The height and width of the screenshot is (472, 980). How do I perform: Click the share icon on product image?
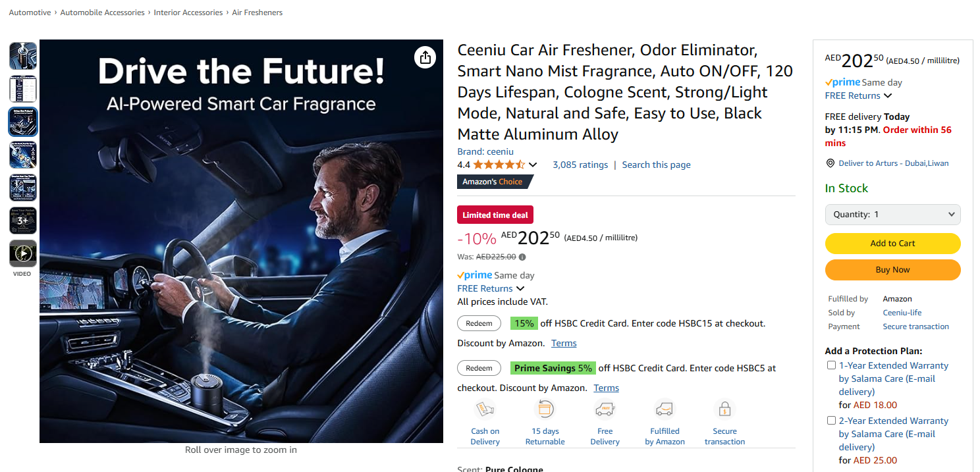tap(425, 57)
